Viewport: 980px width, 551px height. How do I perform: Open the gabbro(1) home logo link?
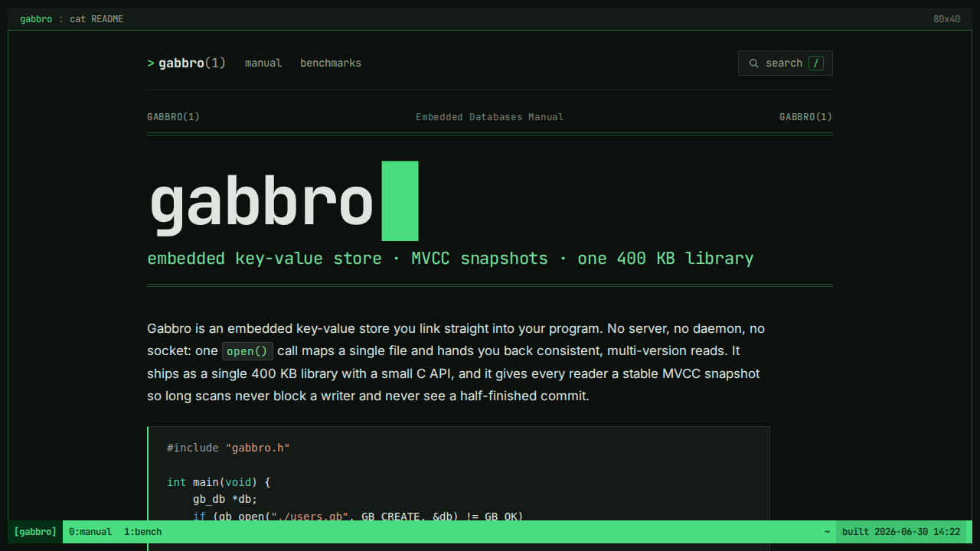tap(187, 64)
